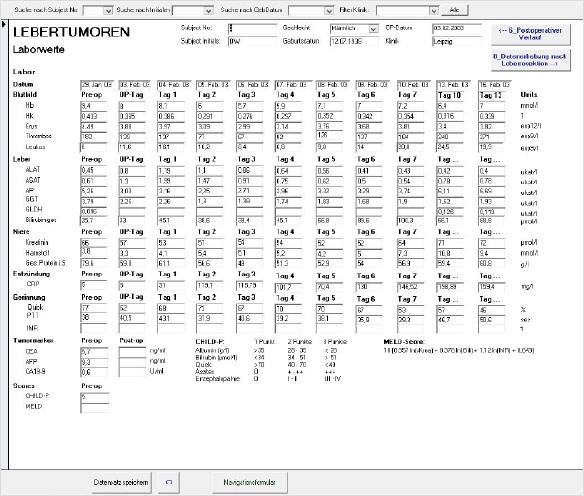Click the empty INR Pre-op field
Viewport: 584px width, 496px height.
click(93, 328)
